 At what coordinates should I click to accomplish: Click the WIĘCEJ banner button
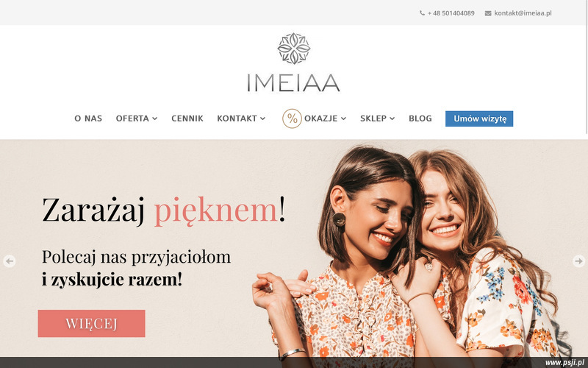click(91, 323)
